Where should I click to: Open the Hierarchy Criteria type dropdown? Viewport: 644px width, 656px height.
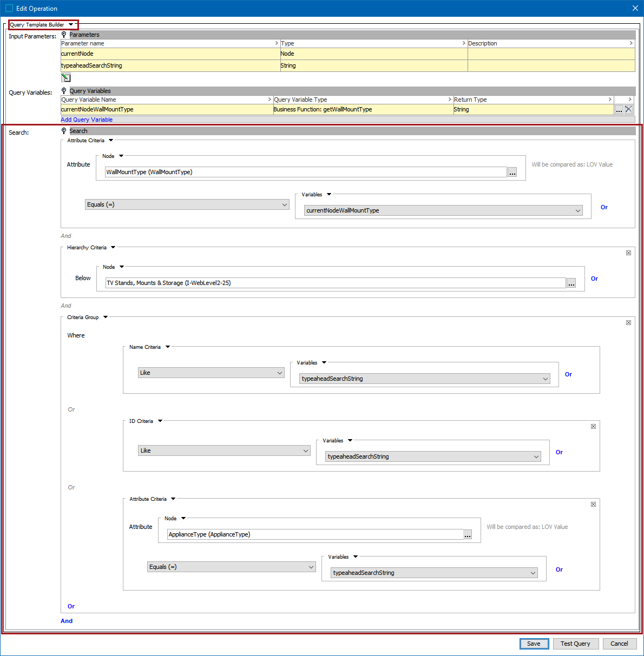coord(113,247)
